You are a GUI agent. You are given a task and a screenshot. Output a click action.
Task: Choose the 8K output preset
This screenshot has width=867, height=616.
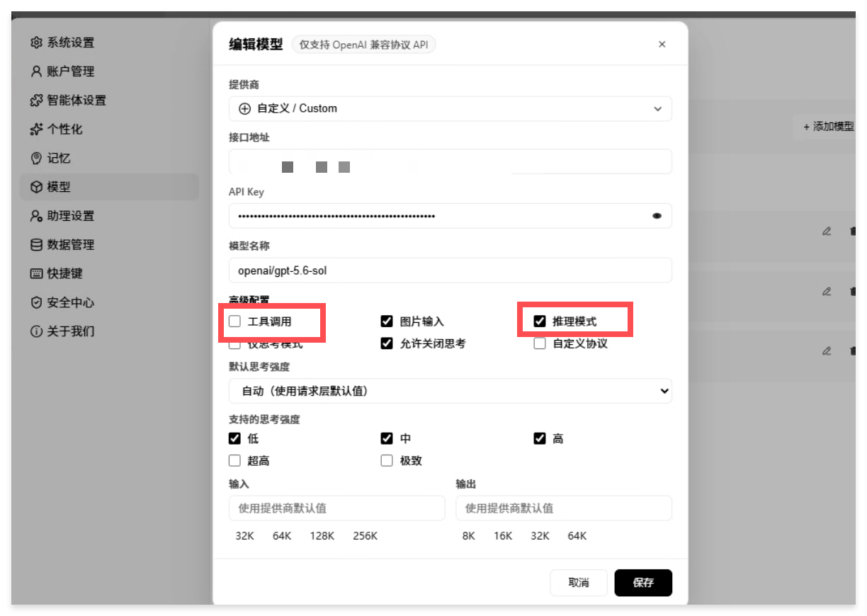(468, 536)
